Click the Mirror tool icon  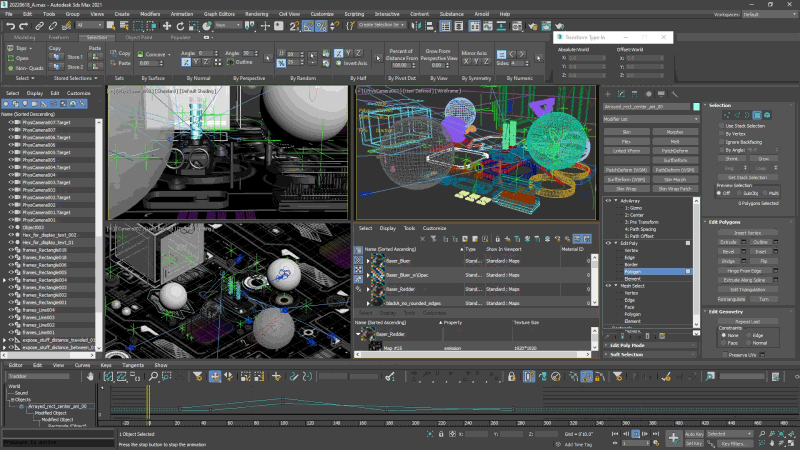tap(416, 26)
